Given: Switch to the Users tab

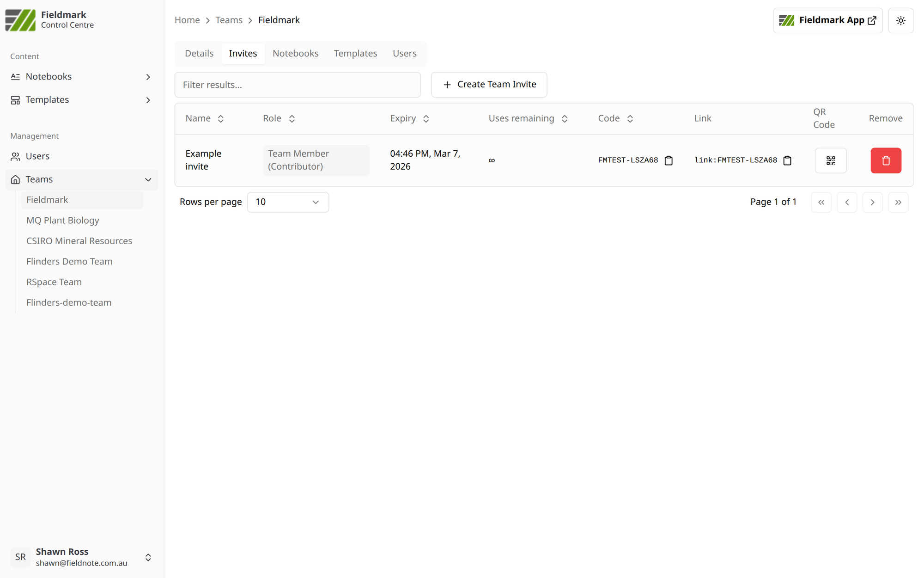Looking at the screenshot, I should tap(404, 54).
